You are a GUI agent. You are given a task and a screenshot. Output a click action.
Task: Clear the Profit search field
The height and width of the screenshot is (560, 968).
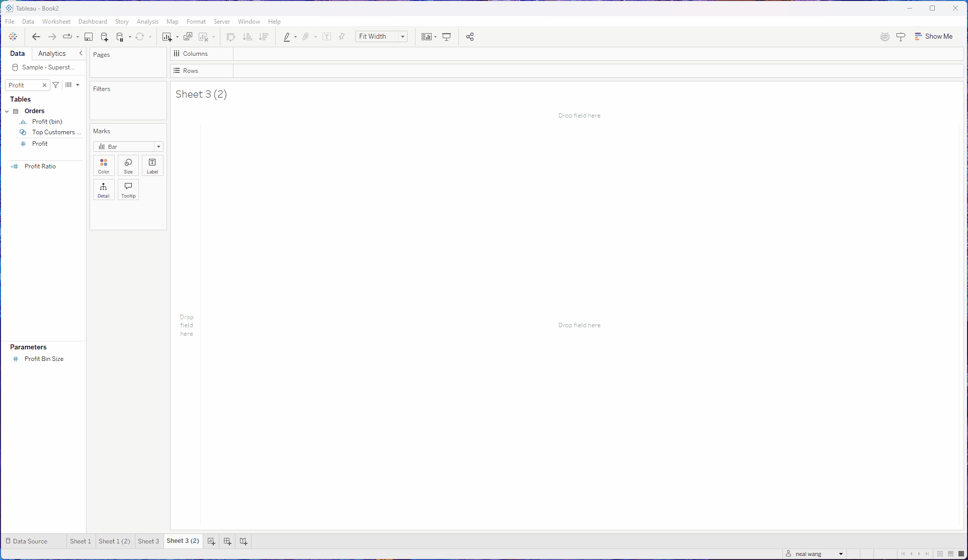[44, 85]
